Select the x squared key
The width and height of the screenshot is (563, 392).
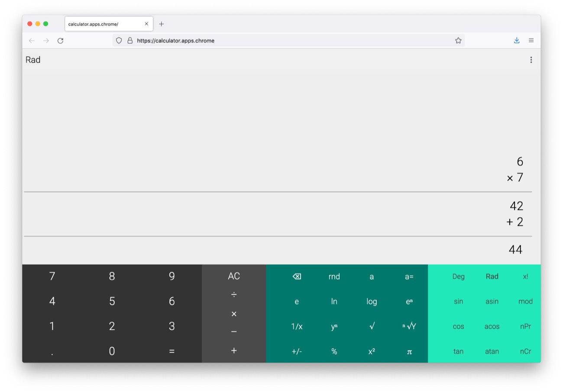(x=371, y=351)
